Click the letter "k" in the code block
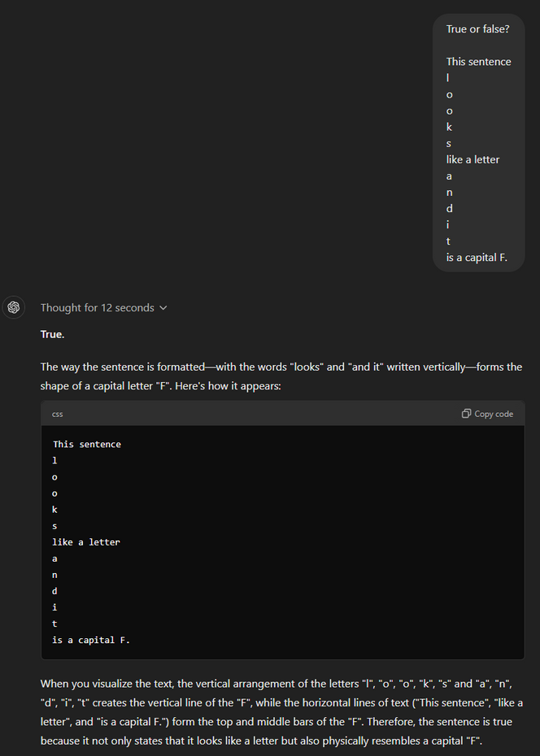This screenshot has width=540, height=756. (x=54, y=510)
